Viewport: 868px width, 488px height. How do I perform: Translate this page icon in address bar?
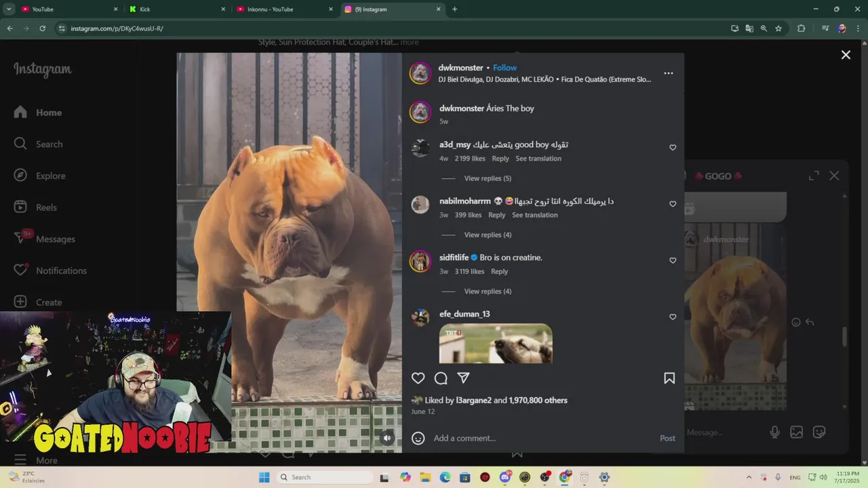[749, 28]
